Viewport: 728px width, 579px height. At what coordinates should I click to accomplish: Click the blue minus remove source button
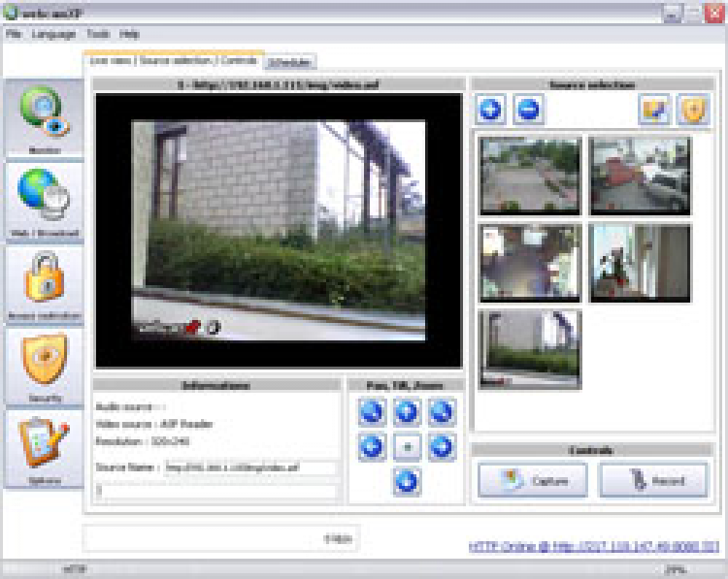coord(528,110)
